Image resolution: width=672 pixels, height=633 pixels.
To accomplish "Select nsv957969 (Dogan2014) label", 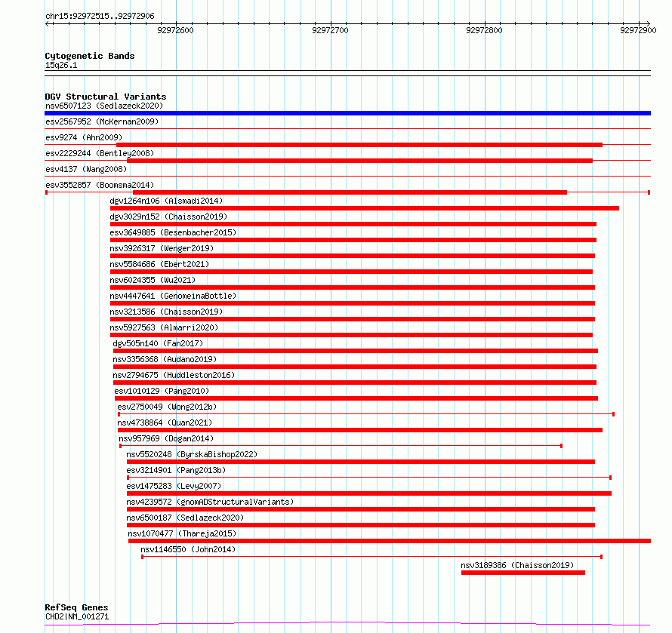I will coord(166,438).
